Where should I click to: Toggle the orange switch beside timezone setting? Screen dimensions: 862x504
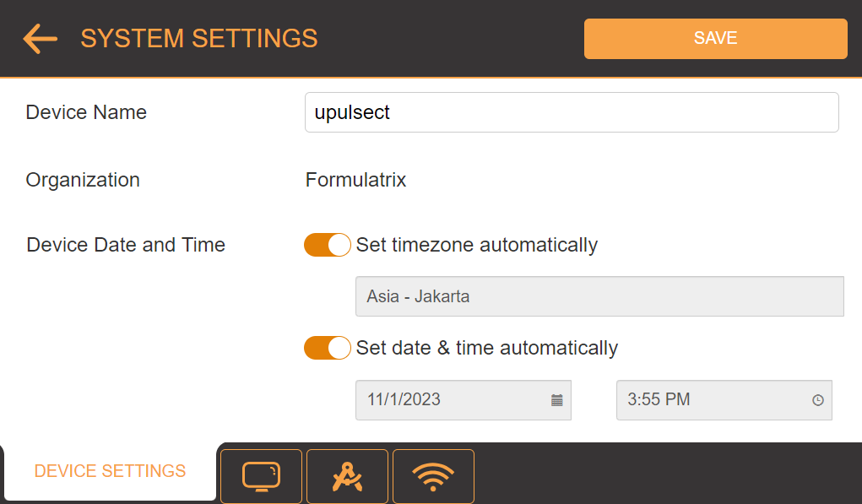coord(327,245)
